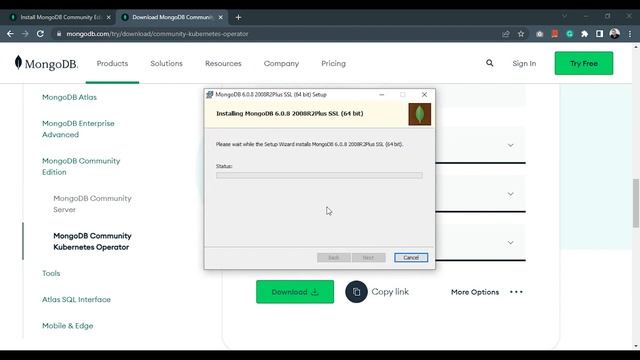The height and width of the screenshot is (360, 640).
Task: Open MongoDB Enterprise Advanced sidebar link
Action: [x=78, y=129]
